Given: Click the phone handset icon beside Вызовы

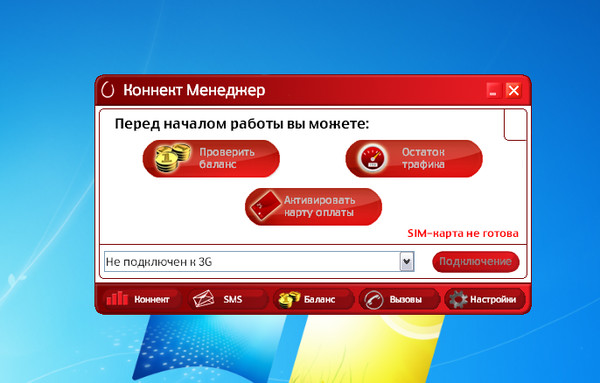Looking at the screenshot, I should [x=373, y=299].
